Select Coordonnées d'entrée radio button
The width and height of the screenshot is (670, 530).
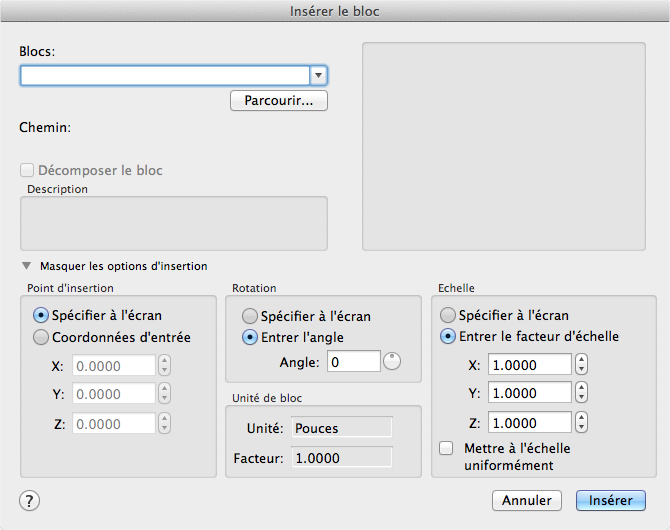click(x=42, y=337)
